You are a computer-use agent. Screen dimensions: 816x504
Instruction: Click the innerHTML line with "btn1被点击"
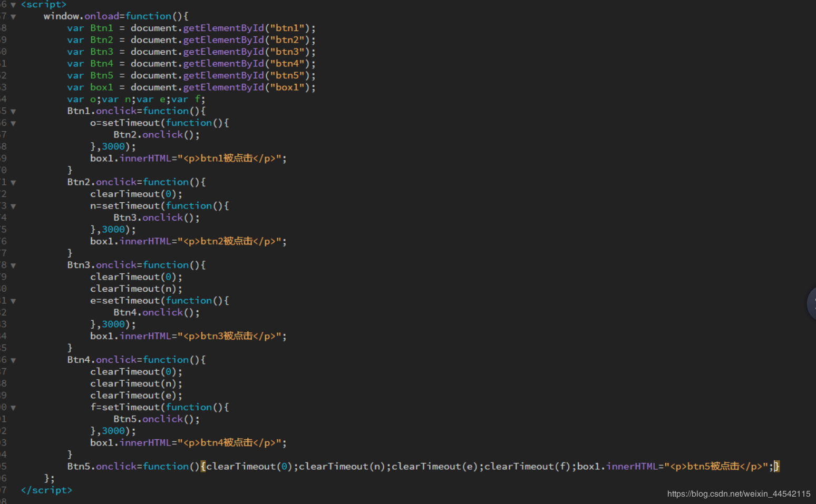188,159
